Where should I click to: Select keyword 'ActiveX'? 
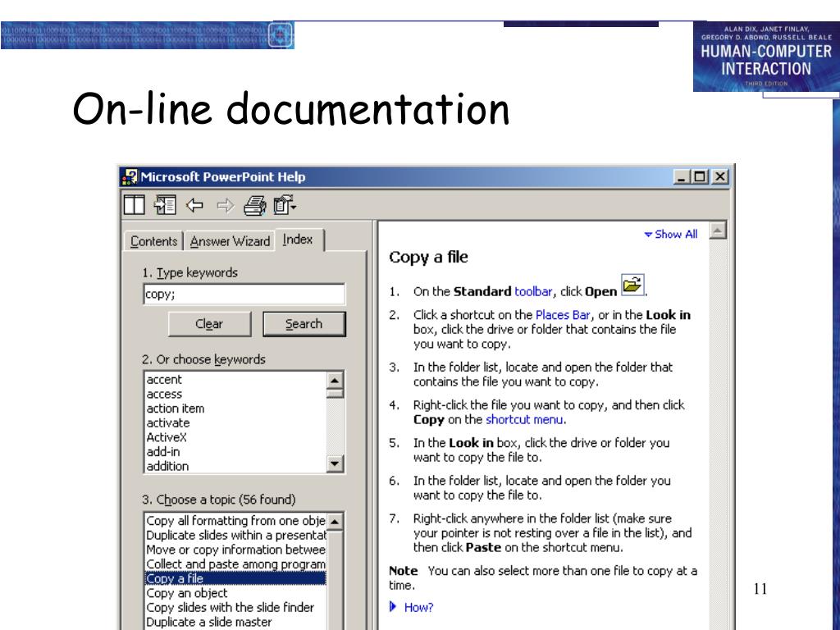[235, 437]
